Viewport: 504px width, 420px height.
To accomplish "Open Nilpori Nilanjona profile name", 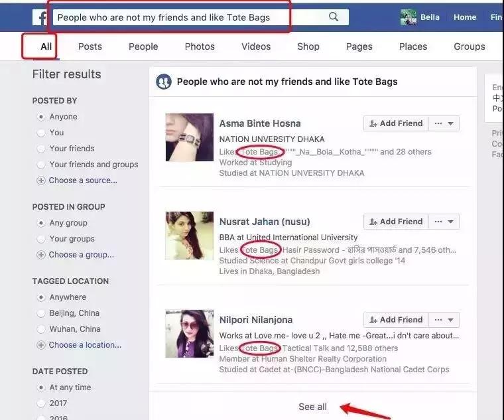I will pos(256,320).
